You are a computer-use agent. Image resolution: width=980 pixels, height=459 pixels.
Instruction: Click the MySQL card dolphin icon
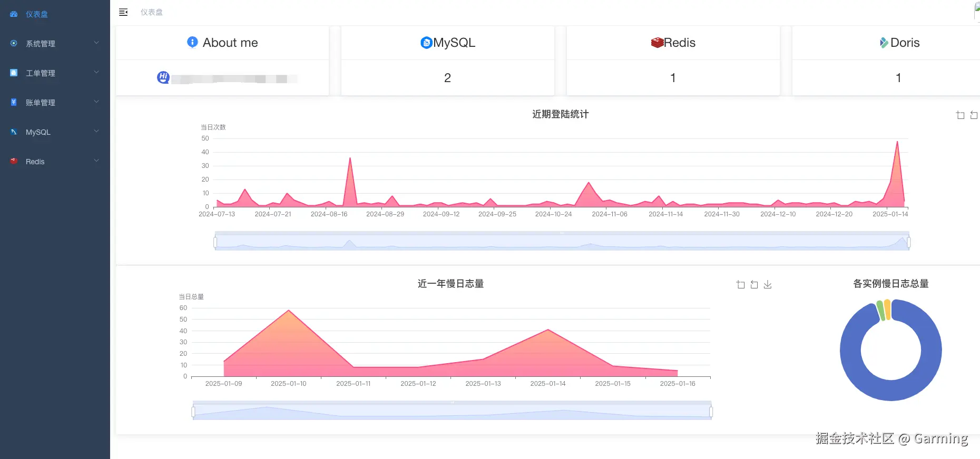[x=426, y=43]
